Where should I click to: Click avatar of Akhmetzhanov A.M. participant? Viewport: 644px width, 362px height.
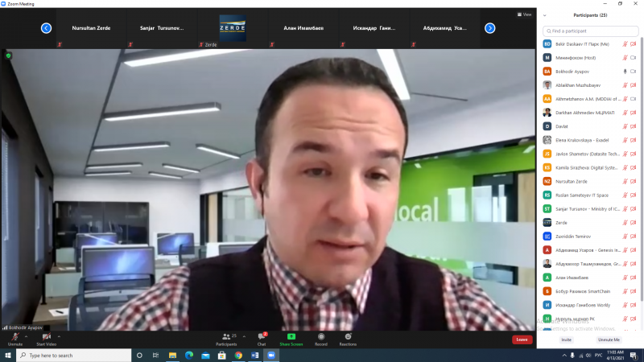(x=547, y=99)
